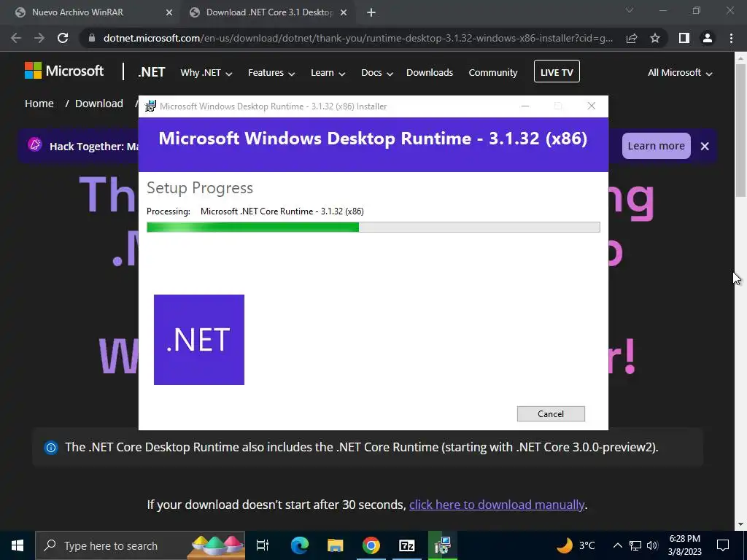Click the taskbar clock and date

point(684,545)
